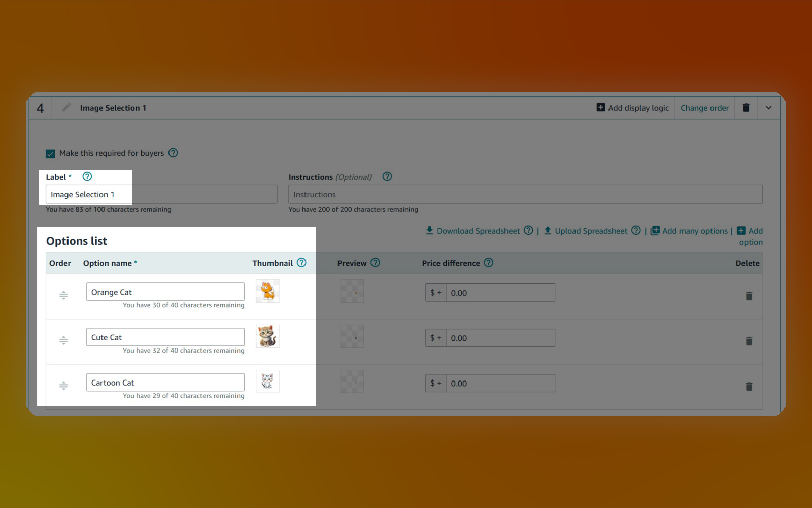Screen dimensions: 812x508
Task: Delete the Orange Cat option row
Action: pos(749,296)
